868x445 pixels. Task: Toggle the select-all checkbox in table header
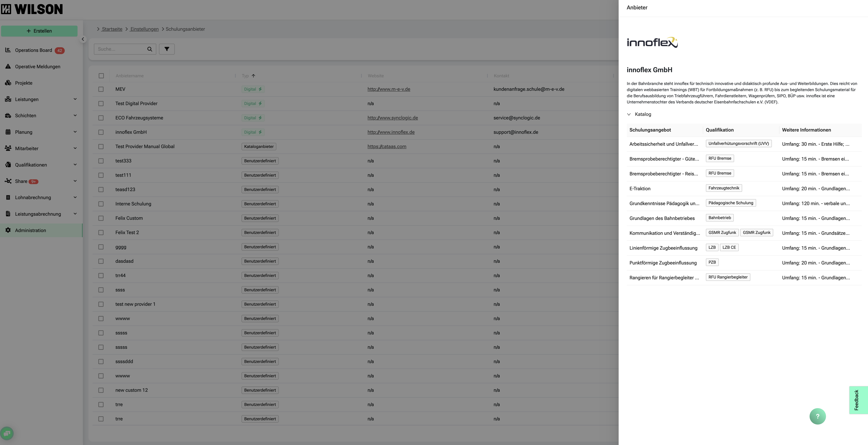pos(101,76)
